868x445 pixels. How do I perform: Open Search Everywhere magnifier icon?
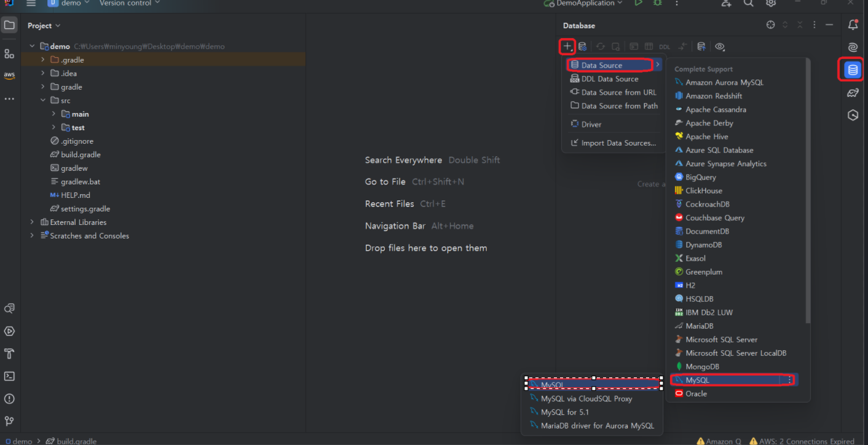(x=749, y=3)
